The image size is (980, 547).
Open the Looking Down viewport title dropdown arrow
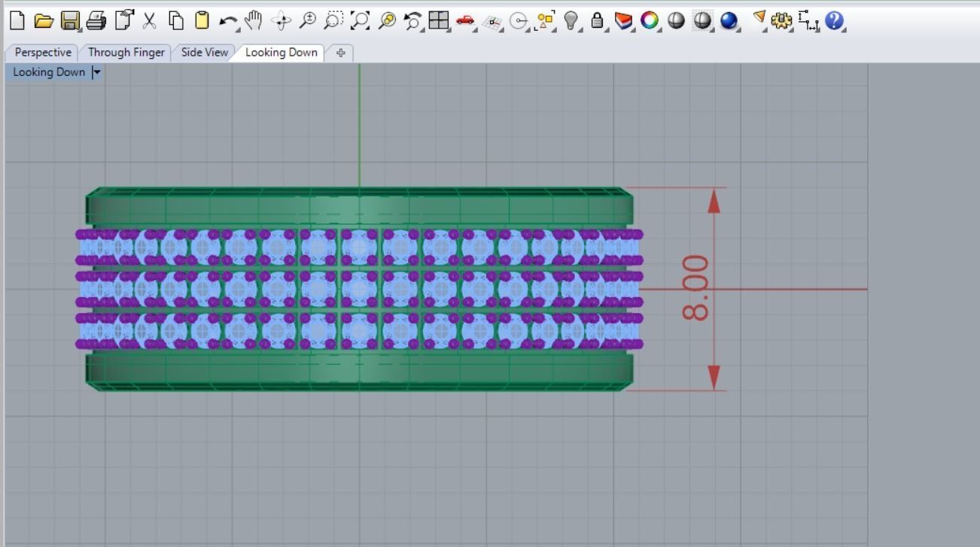tap(96, 72)
